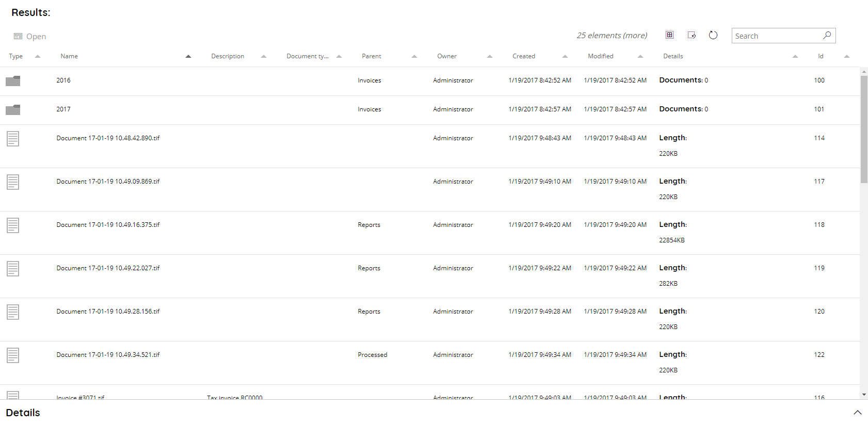Refresh the results list

[x=713, y=35]
